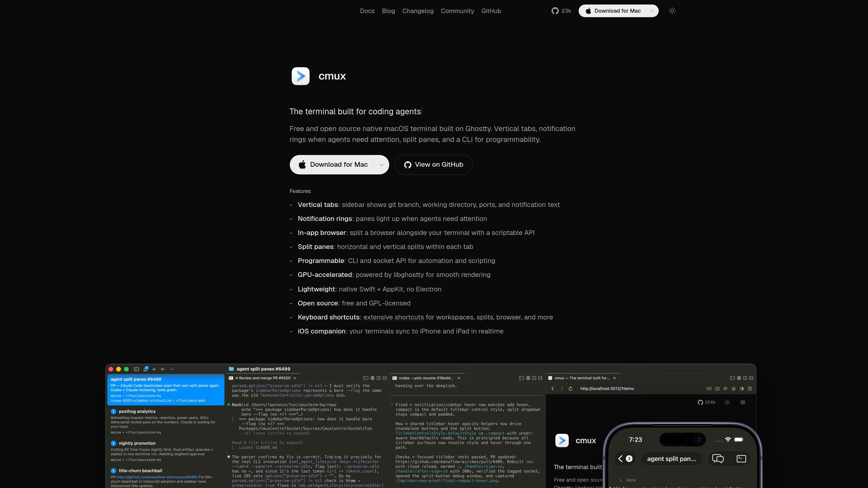Open the Changelog in the top navigation
This screenshot has width=868, height=488.
pyautogui.click(x=417, y=11)
